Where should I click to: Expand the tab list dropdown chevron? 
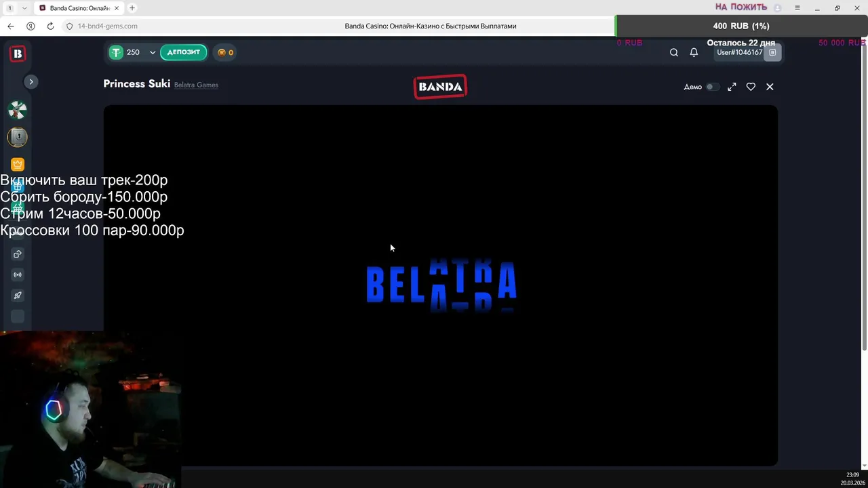[24, 8]
